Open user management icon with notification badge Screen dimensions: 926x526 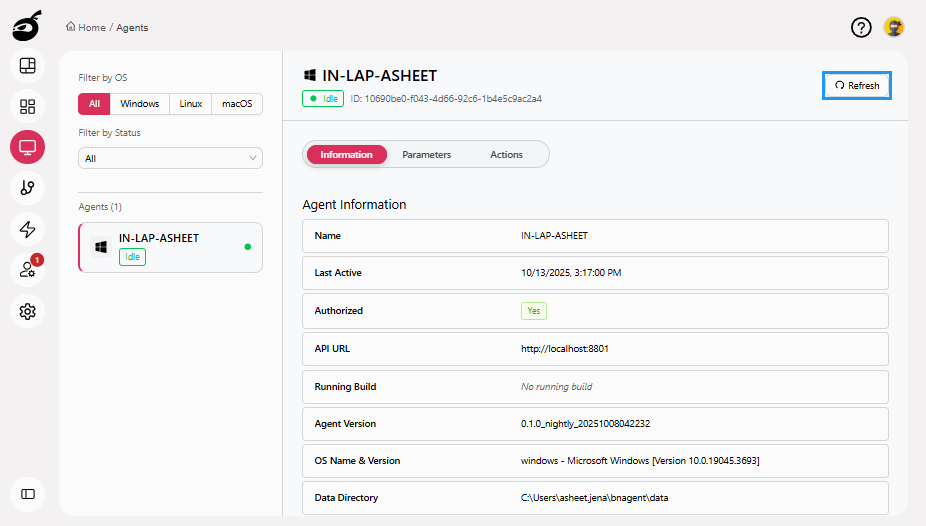point(27,270)
